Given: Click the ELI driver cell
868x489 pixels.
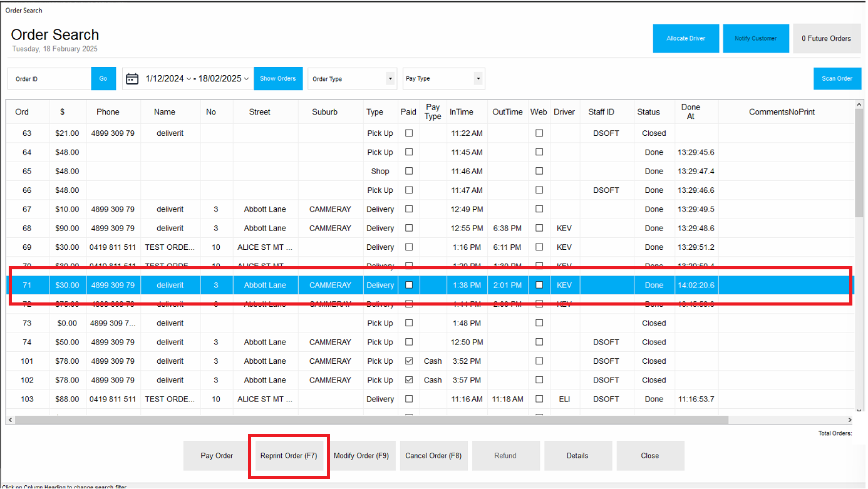Looking at the screenshot, I should 564,399.
